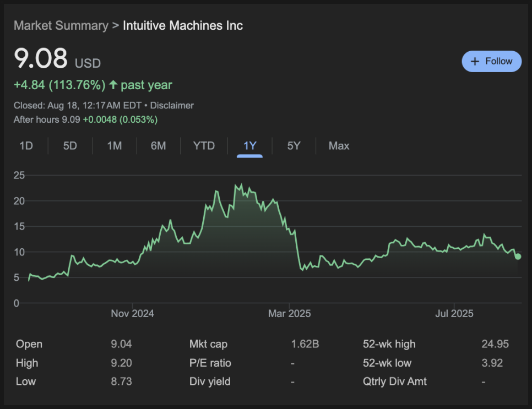Click the 20 y-axis label
This screenshot has height=409, width=532.
19,201
